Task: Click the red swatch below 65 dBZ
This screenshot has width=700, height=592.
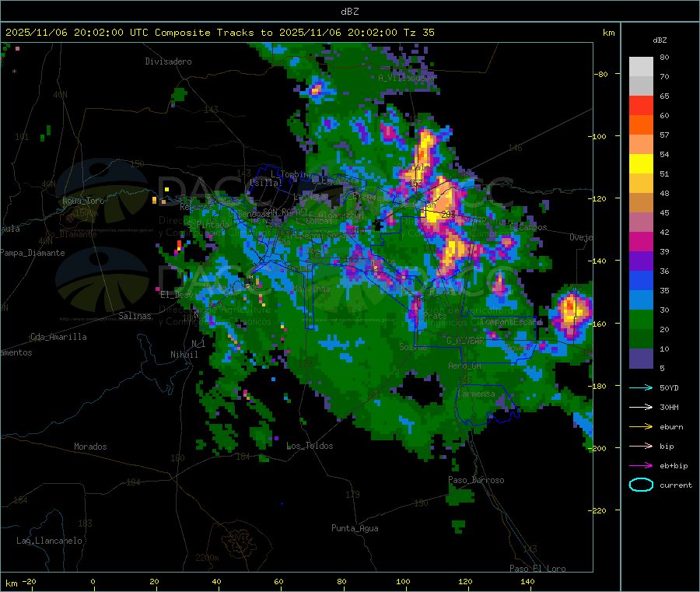Action: [x=641, y=105]
